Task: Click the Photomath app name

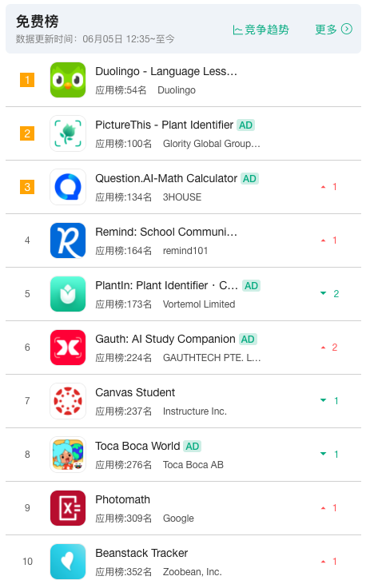Action: pyautogui.click(x=122, y=500)
